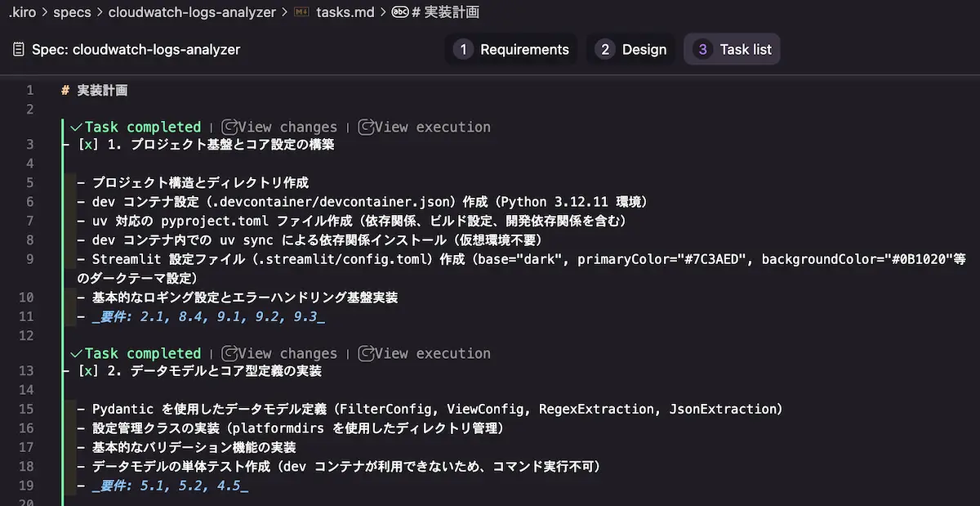The image size is (980, 506).
Task: Click View execution icon for task 1
Action: click(x=366, y=127)
